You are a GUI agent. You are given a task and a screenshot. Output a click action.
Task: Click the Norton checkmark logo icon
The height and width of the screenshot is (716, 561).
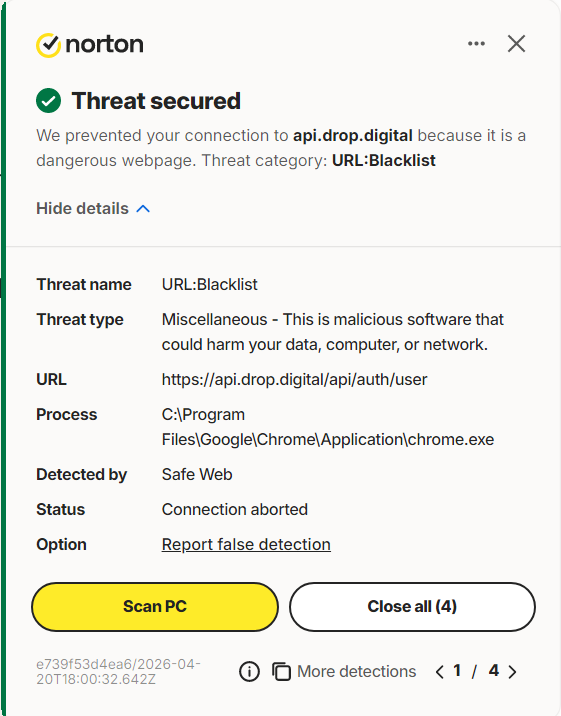point(48,45)
